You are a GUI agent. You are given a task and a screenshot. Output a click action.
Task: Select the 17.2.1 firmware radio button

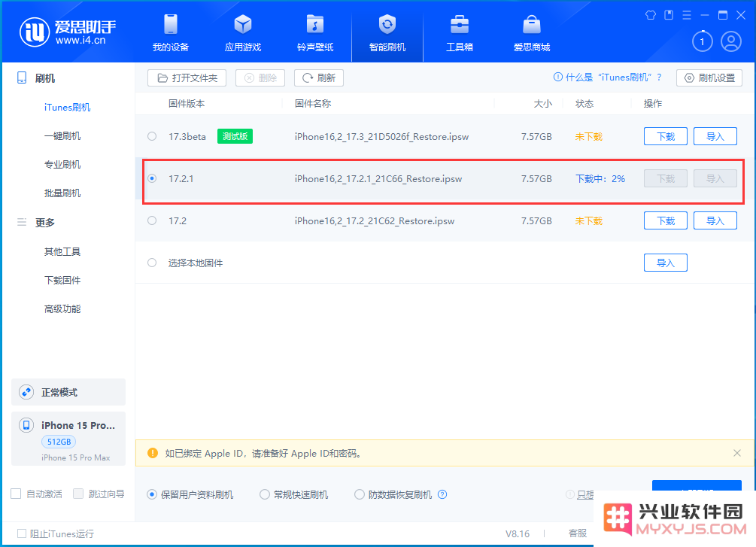152,178
